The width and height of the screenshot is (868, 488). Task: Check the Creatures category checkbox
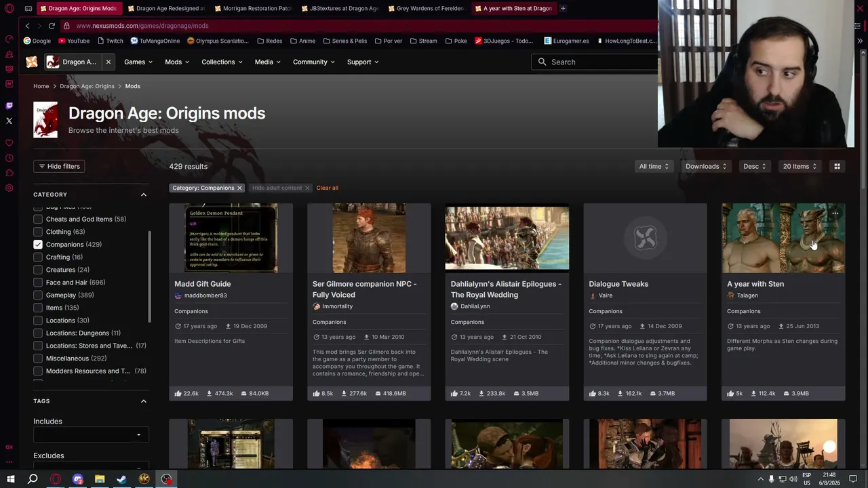38,270
